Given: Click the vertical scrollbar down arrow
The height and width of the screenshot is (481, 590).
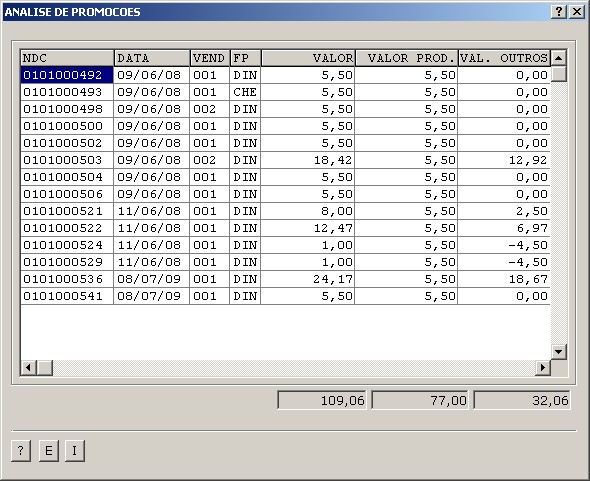Looking at the screenshot, I should point(558,352).
